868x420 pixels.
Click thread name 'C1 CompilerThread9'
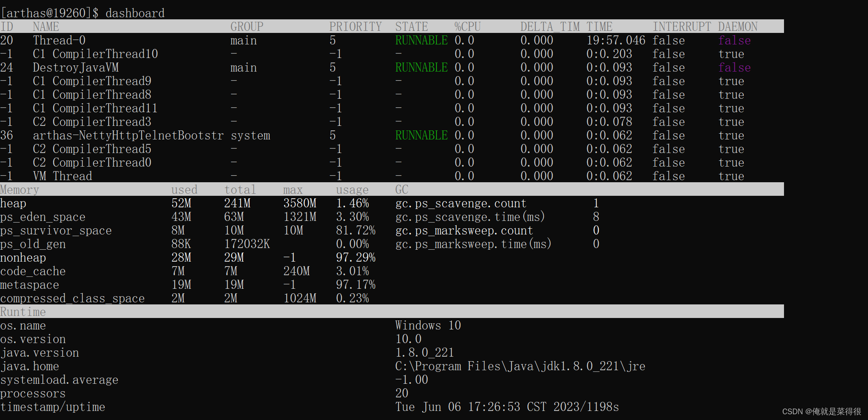tap(92, 81)
